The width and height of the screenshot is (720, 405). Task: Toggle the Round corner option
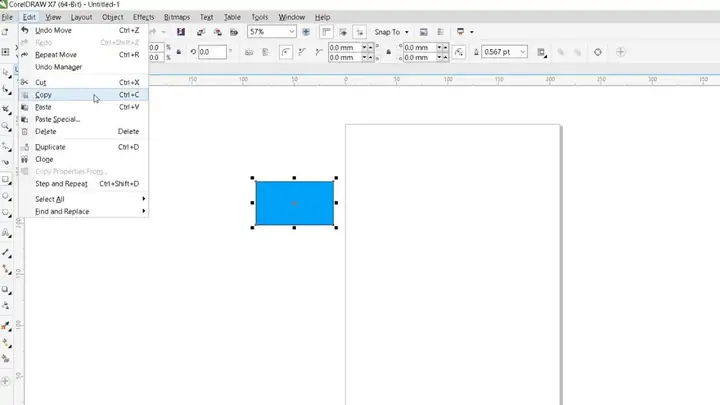click(x=286, y=52)
